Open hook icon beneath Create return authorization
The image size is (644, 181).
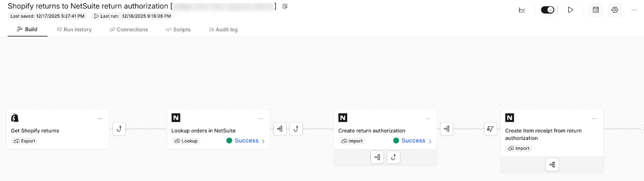393,157
